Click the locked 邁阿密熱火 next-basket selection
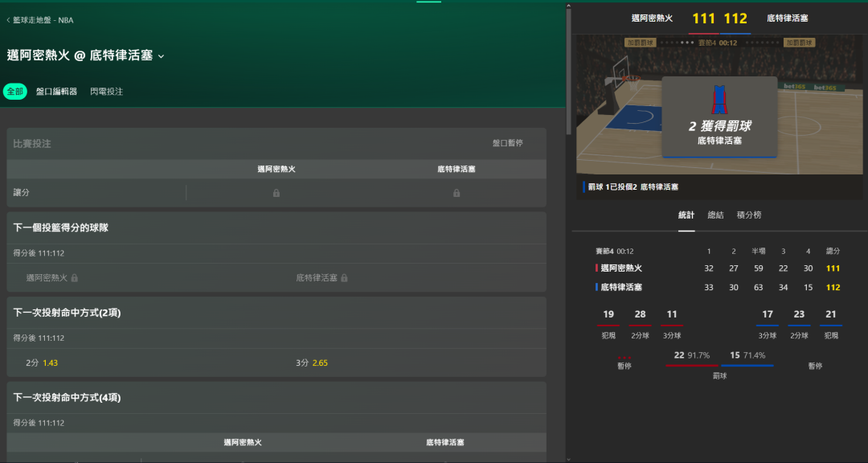The width and height of the screenshot is (868, 463). point(52,277)
